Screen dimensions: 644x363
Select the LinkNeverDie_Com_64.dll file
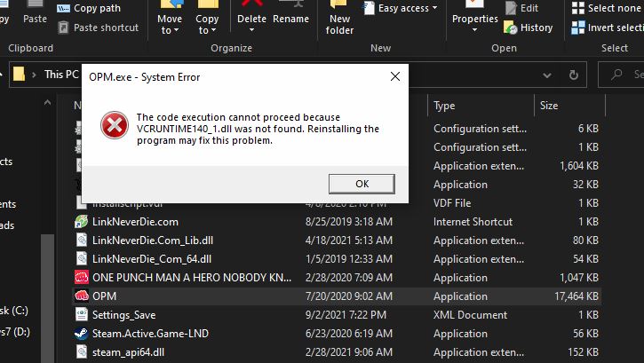152,259
